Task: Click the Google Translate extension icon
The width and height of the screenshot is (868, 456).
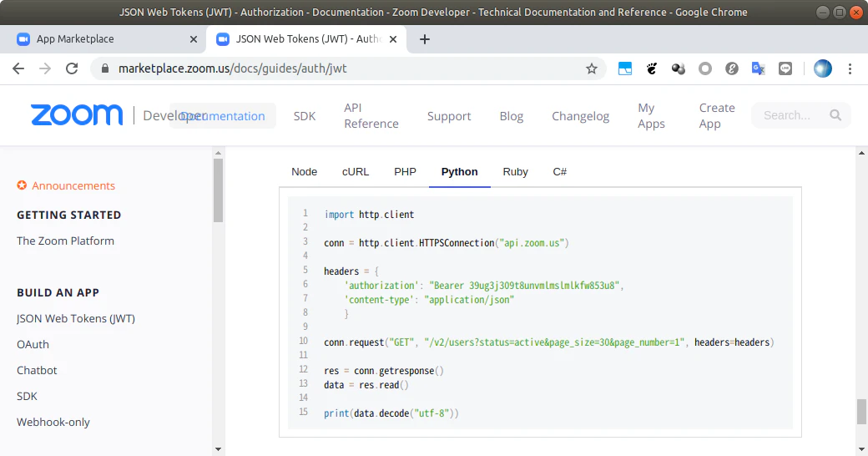Action: coord(759,68)
